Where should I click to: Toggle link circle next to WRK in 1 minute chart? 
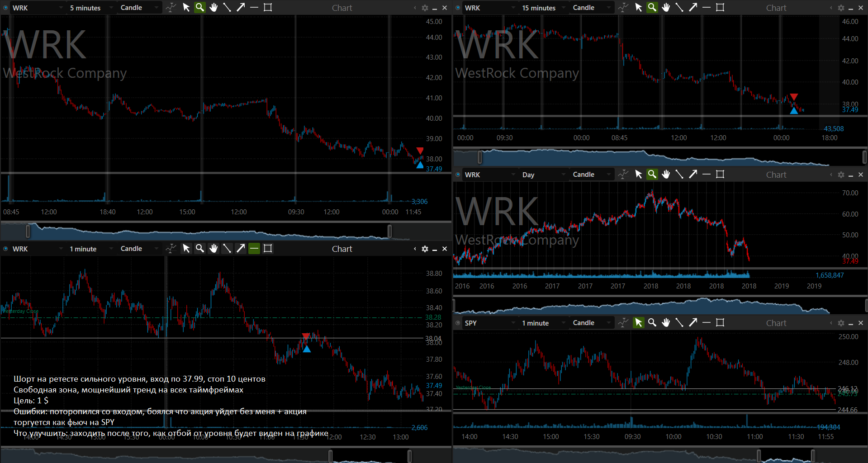5,249
